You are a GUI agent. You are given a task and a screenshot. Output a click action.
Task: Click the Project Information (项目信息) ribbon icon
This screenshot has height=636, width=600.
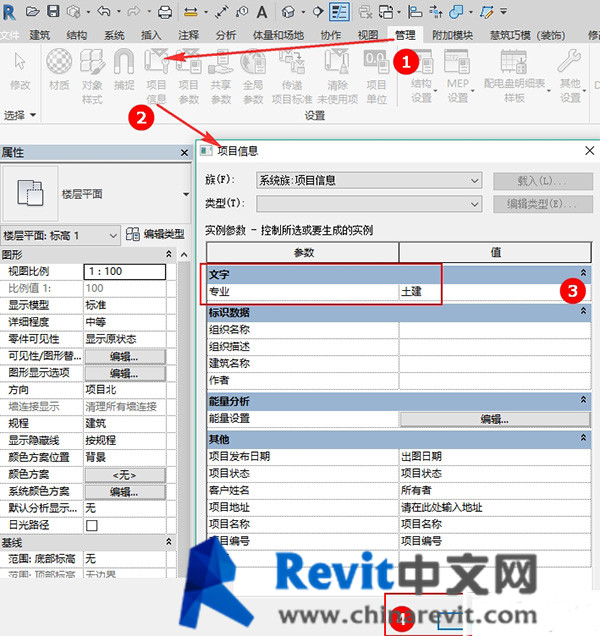pyautogui.click(x=156, y=76)
